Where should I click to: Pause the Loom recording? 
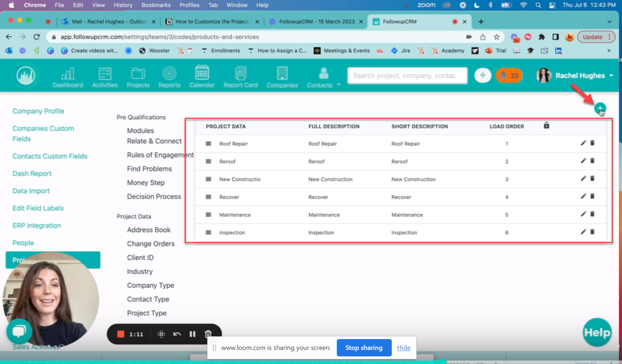click(x=192, y=334)
